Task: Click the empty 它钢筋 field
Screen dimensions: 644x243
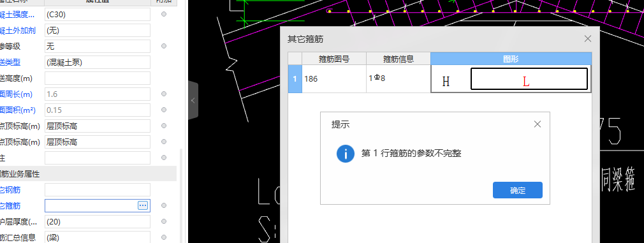Action: click(98, 189)
